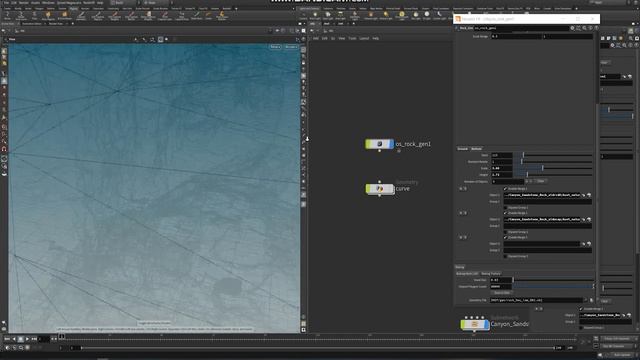Toggle Enable Merge 2 checkbox
The image size is (640, 360).
(505, 213)
